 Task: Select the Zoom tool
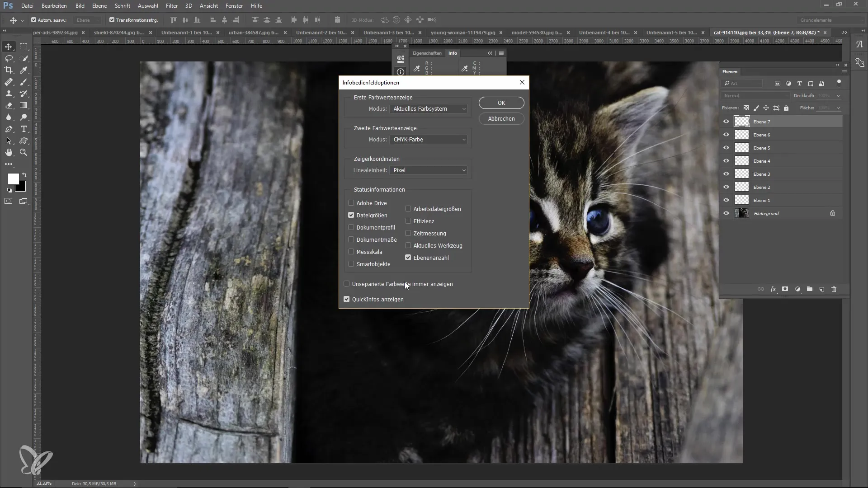coord(24,152)
